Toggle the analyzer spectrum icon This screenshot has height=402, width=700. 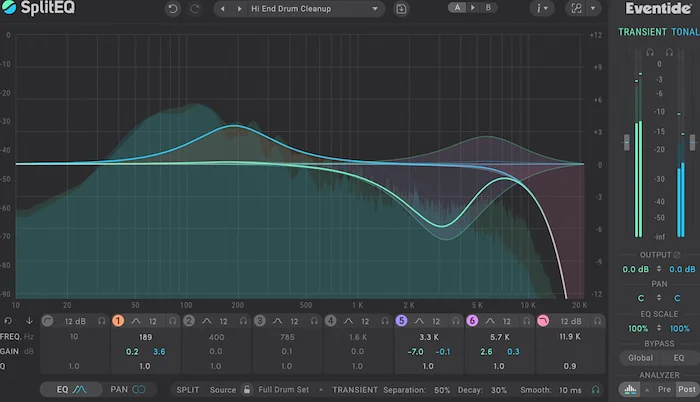(x=630, y=389)
